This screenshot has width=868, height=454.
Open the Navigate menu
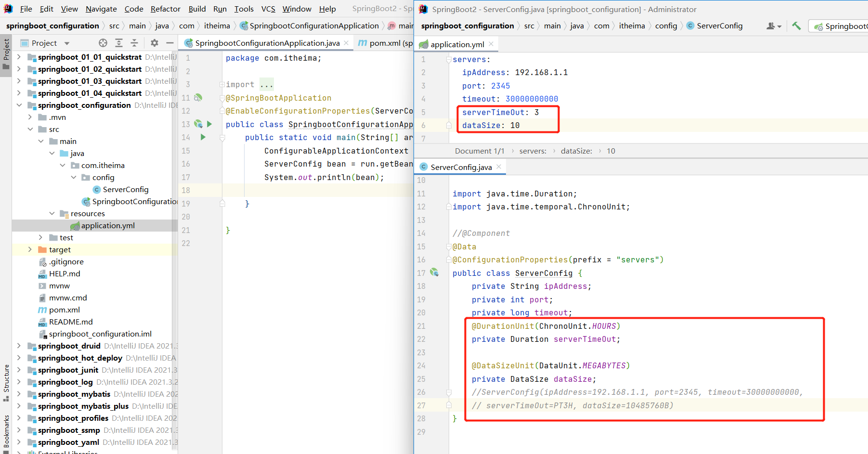(101, 9)
